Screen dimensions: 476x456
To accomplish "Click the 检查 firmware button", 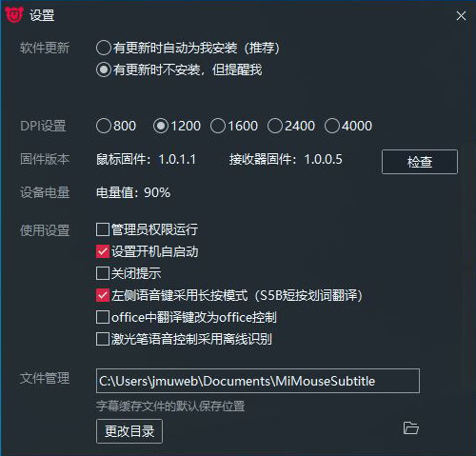I will 420,162.
